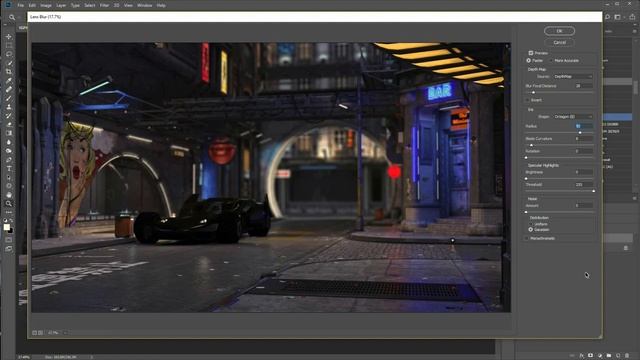Open the Help menu
The image size is (640, 360).
[x=161, y=5]
